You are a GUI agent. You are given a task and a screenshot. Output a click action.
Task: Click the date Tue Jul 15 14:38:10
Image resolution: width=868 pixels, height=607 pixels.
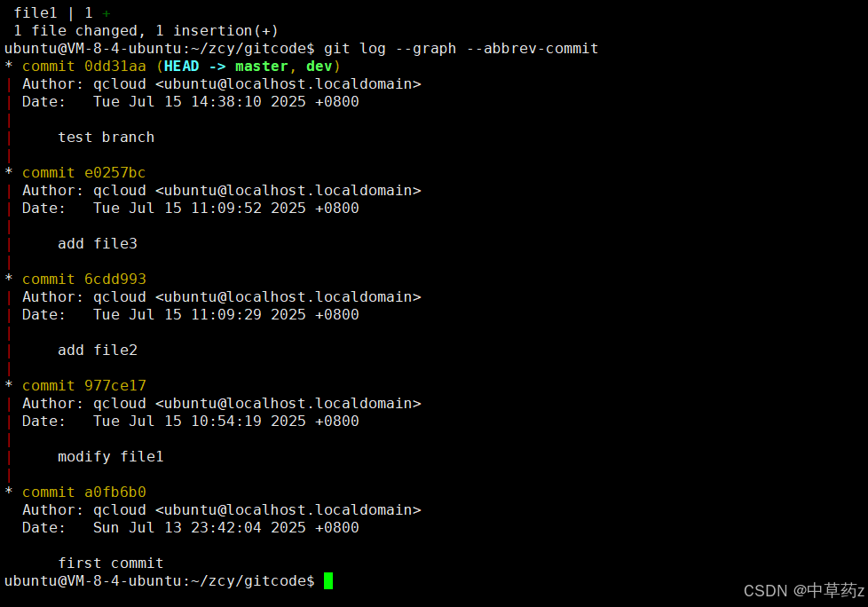coord(225,102)
